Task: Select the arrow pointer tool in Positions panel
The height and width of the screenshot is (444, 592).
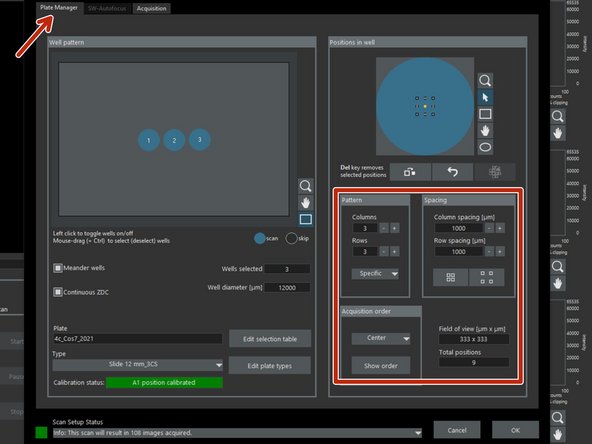Action: click(x=485, y=97)
